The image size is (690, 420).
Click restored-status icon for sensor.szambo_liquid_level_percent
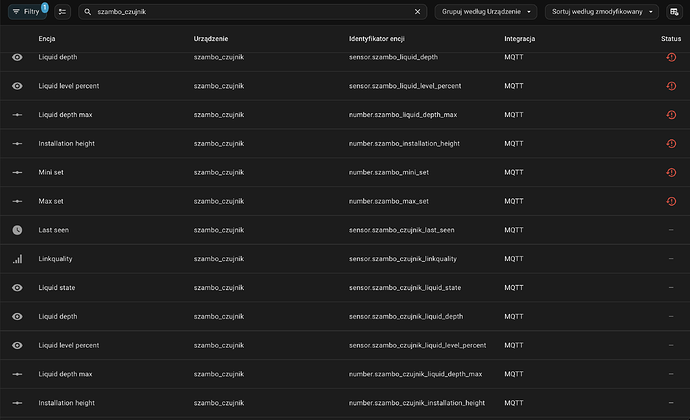pyautogui.click(x=671, y=86)
